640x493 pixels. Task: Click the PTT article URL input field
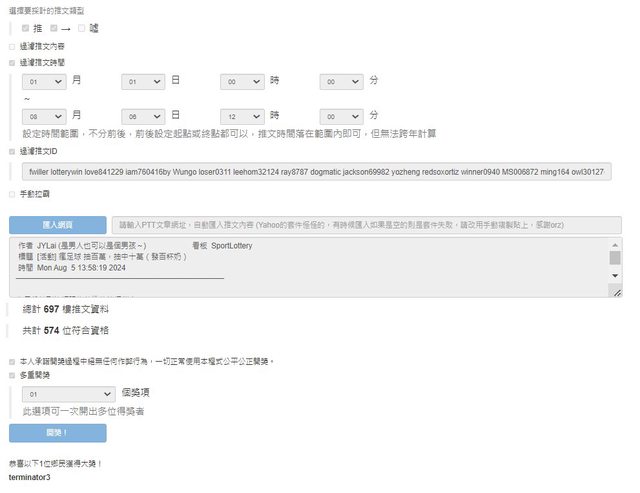pyautogui.click(x=365, y=225)
